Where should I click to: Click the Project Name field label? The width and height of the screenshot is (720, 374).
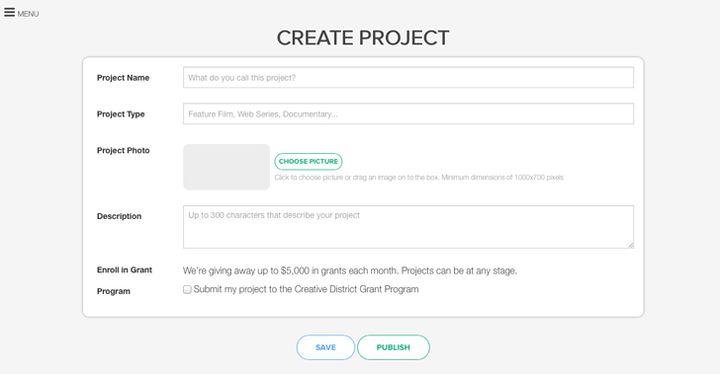(123, 78)
